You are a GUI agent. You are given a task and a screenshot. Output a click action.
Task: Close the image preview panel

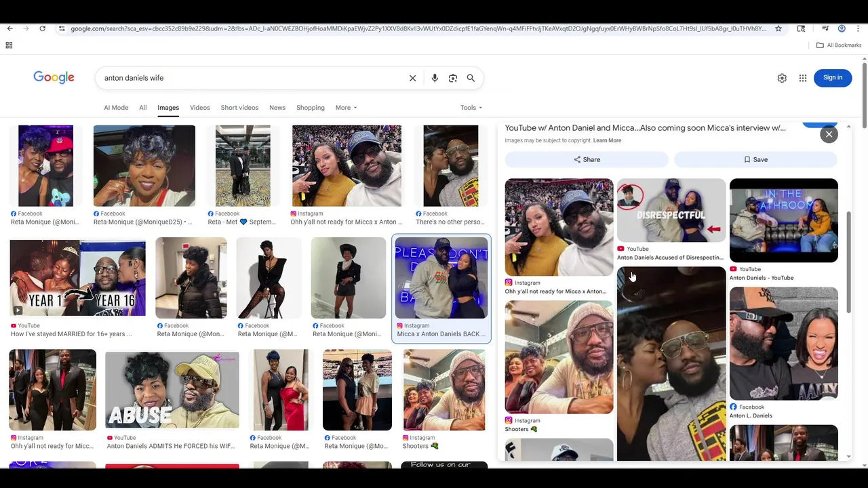click(829, 134)
